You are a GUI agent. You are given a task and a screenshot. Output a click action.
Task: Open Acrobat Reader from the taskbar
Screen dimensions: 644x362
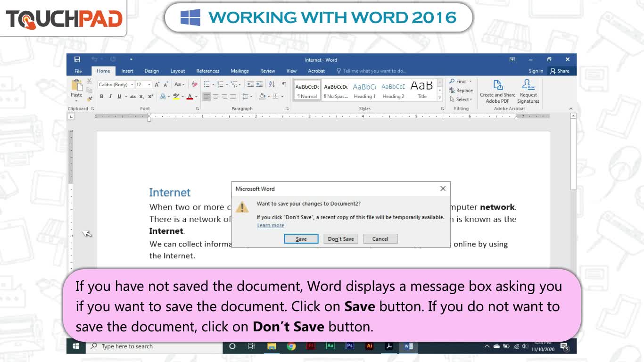coord(389,346)
